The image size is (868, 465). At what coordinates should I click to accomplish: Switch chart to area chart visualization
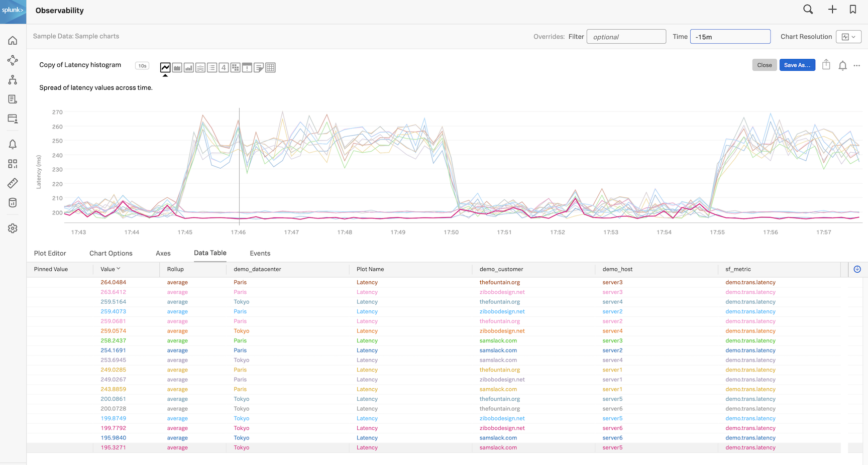click(177, 68)
